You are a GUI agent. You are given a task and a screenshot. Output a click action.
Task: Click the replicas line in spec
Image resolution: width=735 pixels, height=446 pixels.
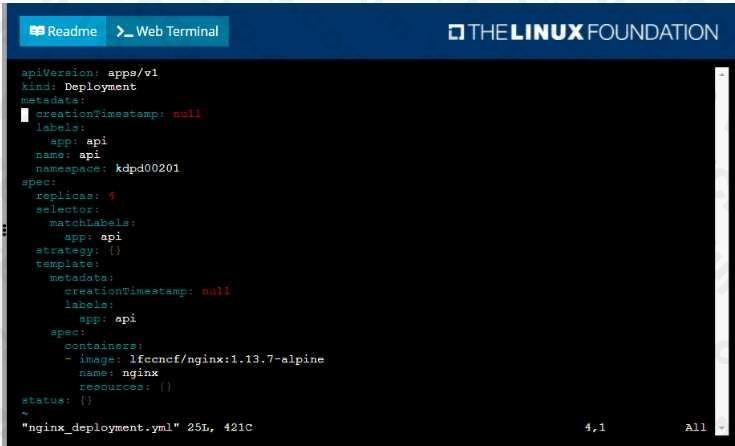click(x=75, y=196)
